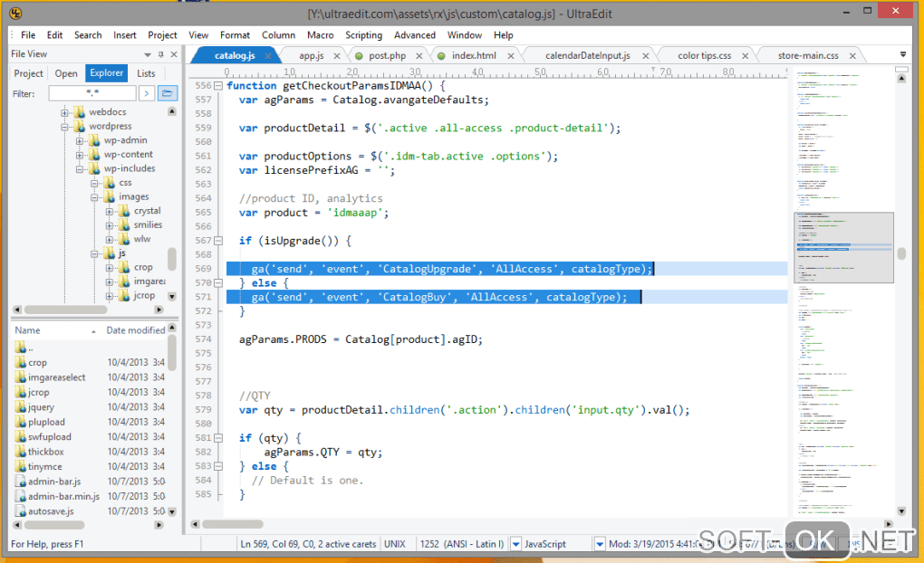
Task: Open the tab list arrow at far right
Action: click(902, 55)
